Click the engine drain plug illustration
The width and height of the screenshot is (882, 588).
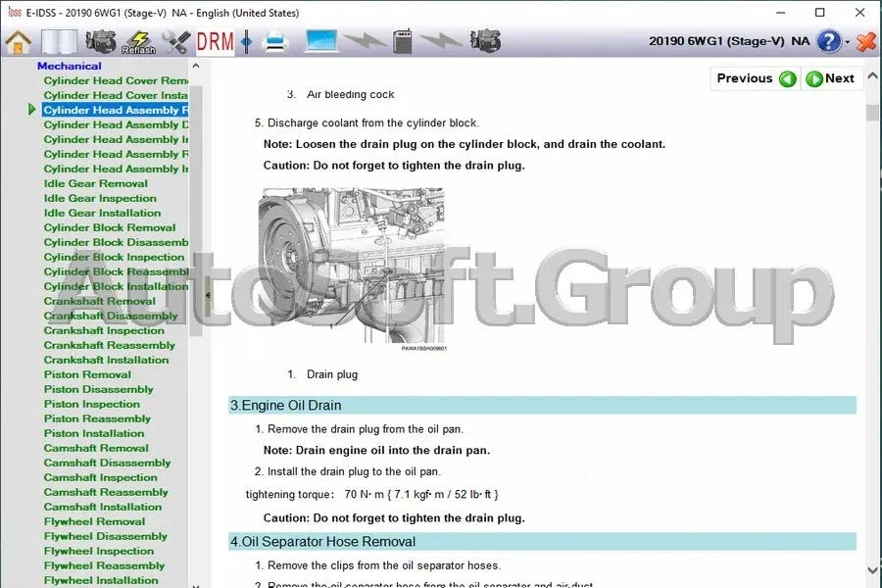click(352, 266)
